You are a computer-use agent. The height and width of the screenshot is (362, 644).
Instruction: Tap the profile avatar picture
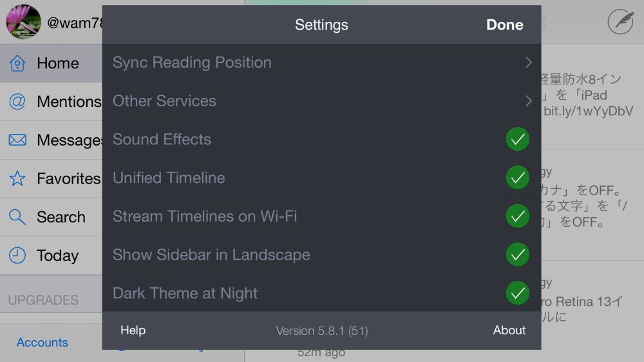click(23, 22)
